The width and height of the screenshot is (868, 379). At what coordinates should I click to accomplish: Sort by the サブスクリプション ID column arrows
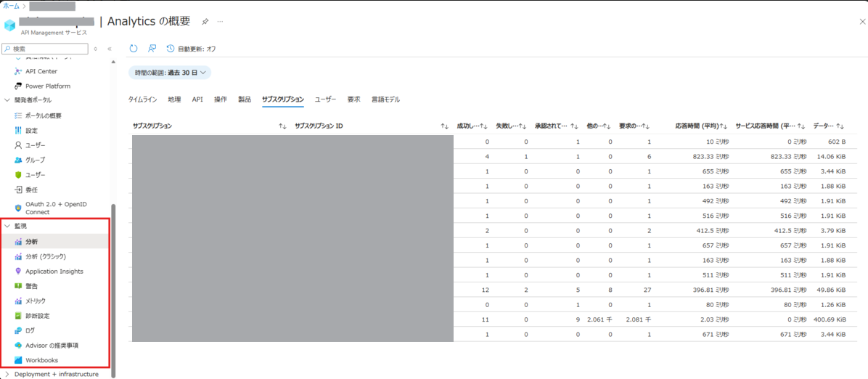coord(444,127)
